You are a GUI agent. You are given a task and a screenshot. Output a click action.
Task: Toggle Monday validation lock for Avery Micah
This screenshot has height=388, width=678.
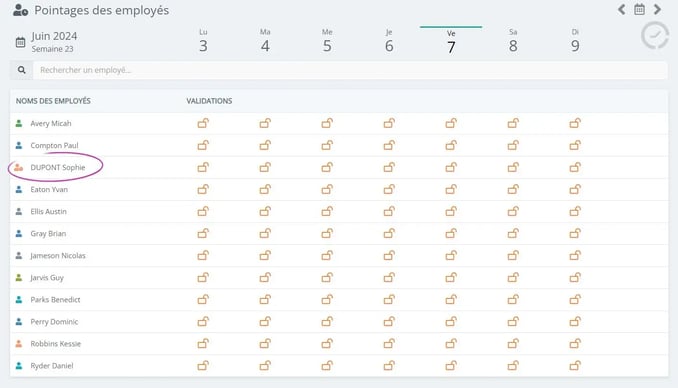203,123
